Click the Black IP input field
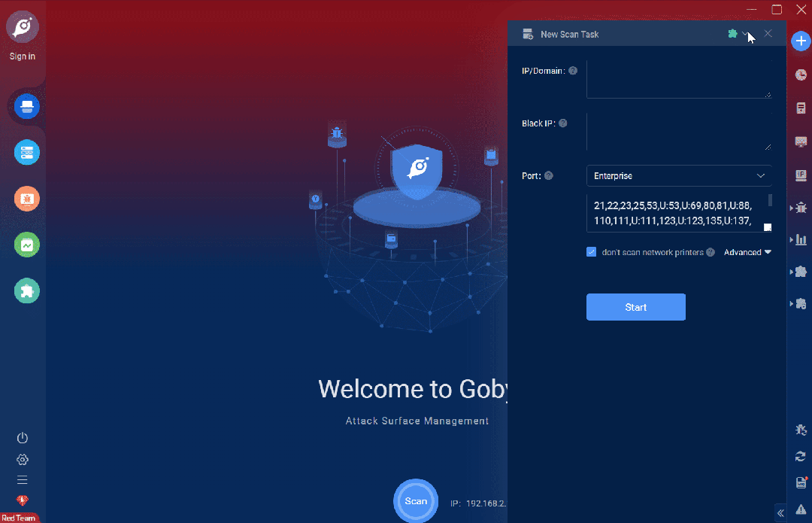This screenshot has width=812, height=523. (679, 132)
